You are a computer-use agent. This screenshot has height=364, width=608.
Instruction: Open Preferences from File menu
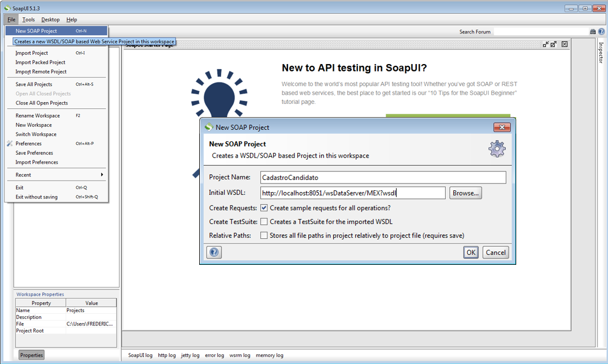pyautogui.click(x=57, y=143)
